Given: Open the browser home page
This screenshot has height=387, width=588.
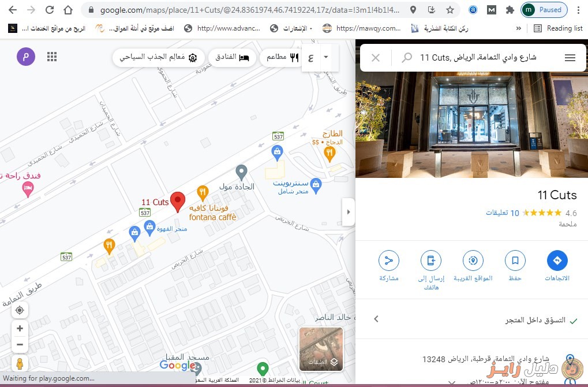Looking at the screenshot, I should (x=68, y=10).
